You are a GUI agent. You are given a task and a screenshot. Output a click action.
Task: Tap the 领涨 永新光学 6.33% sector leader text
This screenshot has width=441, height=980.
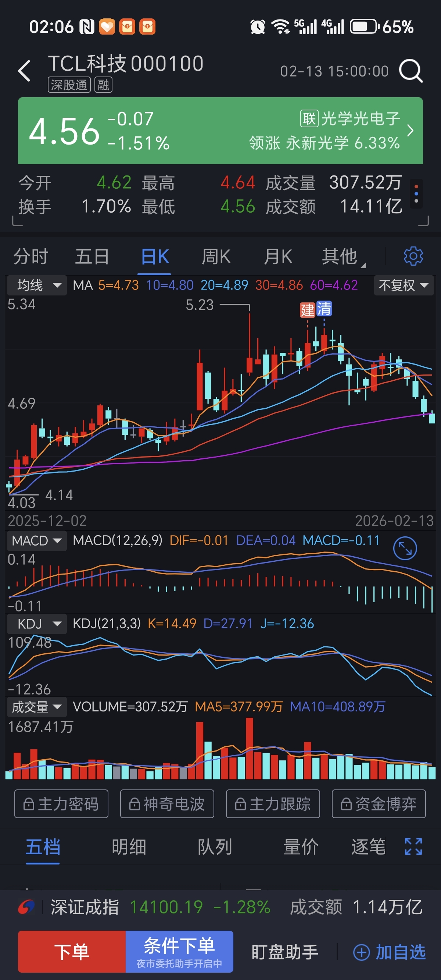tap(324, 143)
